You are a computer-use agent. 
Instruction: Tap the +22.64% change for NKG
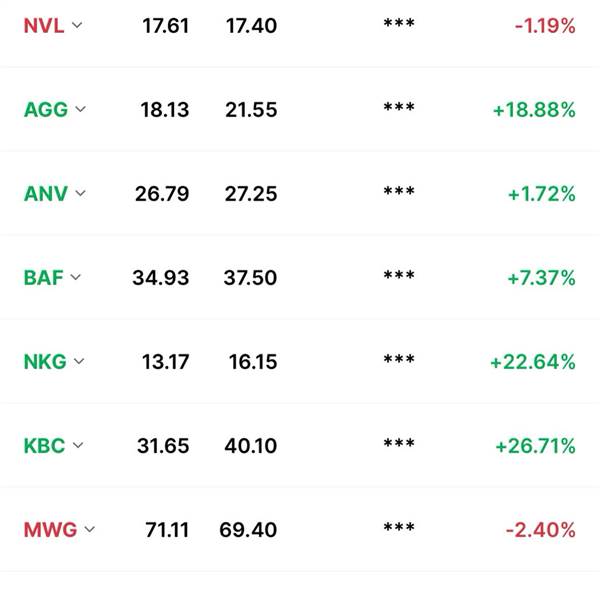pyautogui.click(x=533, y=362)
